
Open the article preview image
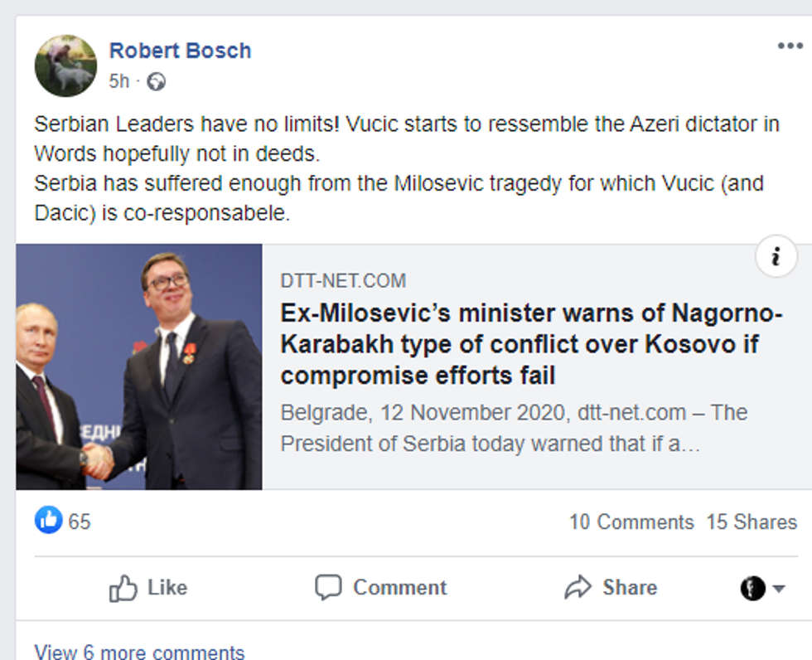(139, 366)
